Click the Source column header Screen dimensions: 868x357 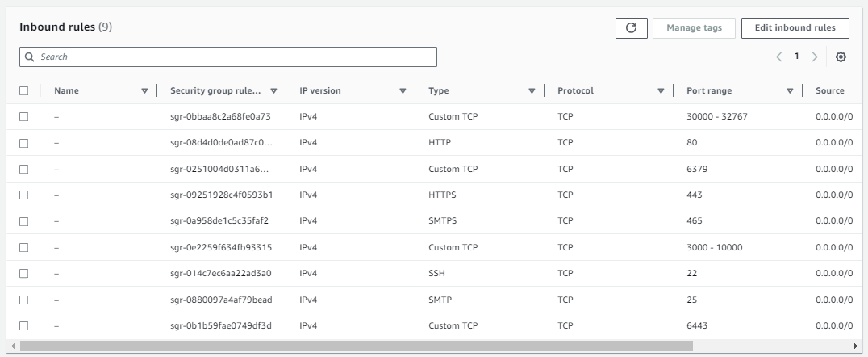829,91
